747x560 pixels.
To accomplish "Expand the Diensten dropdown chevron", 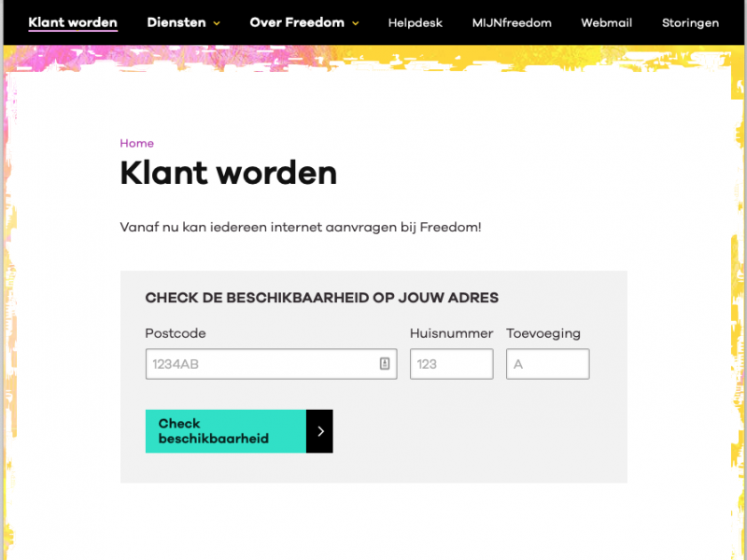I will (217, 23).
